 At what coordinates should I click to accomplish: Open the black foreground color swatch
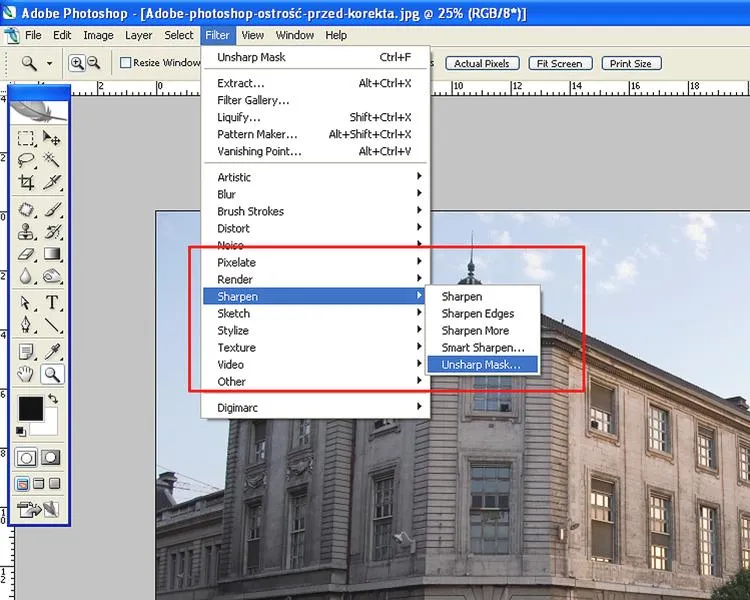[31, 409]
